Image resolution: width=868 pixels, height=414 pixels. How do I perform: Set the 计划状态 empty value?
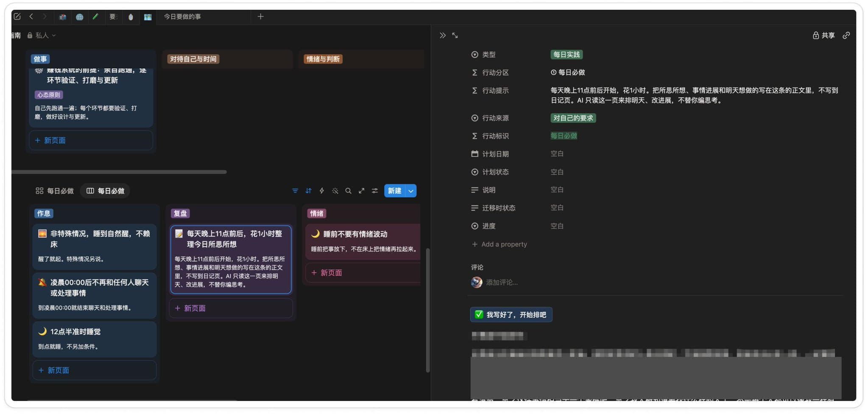[x=557, y=172]
